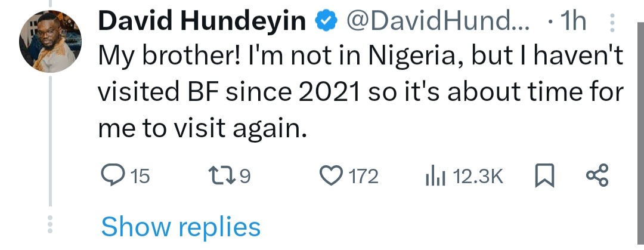Open the share icon menu
The image size is (644, 250).
point(596,175)
